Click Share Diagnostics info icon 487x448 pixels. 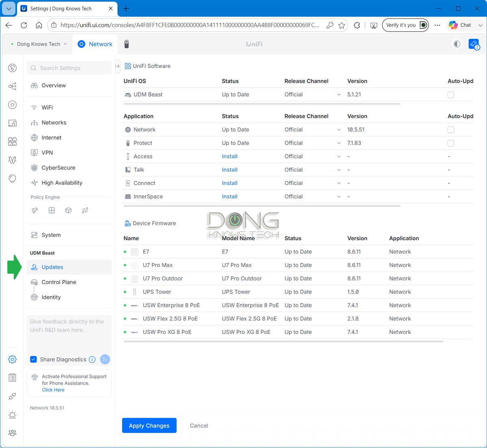(92, 359)
